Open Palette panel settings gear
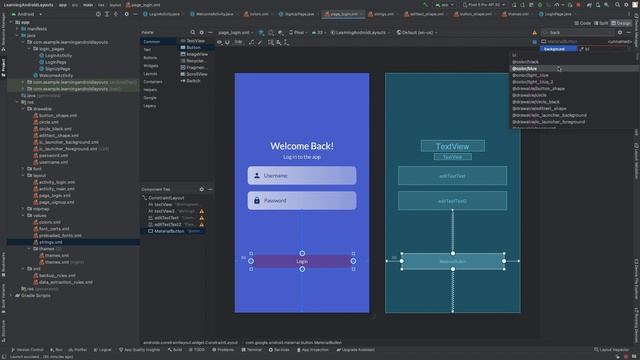640x360 pixels. point(201,32)
